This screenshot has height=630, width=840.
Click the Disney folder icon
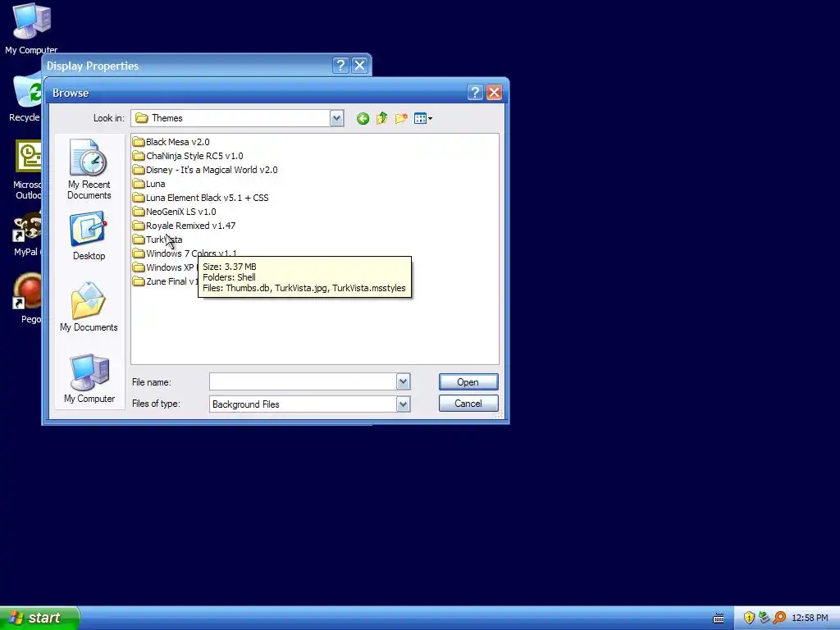click(139, 170)
